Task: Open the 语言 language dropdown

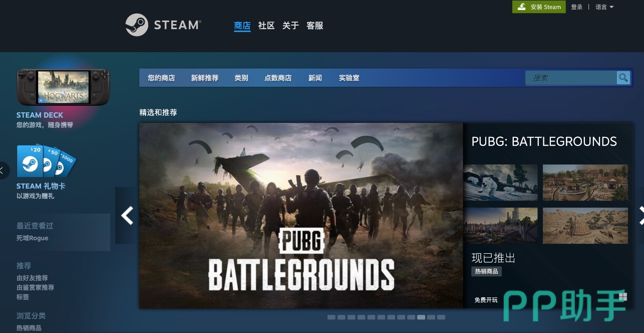Action: pyautogui.click(x=604, y=7)
